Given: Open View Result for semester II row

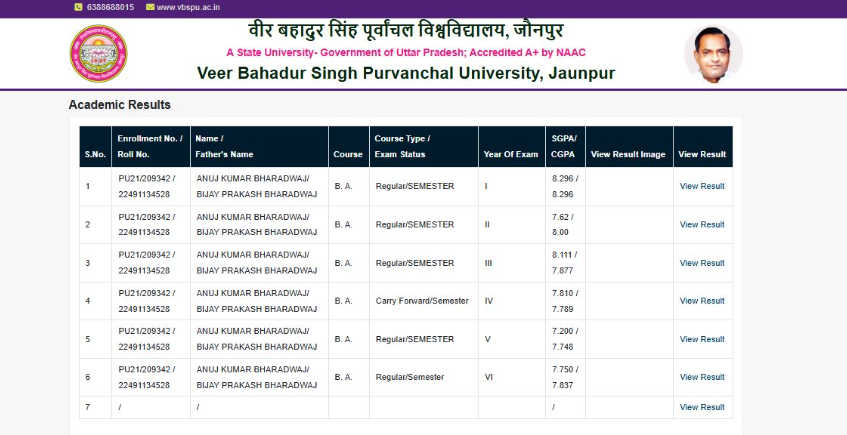Looking at the screenshot, I should coord(702,225).
